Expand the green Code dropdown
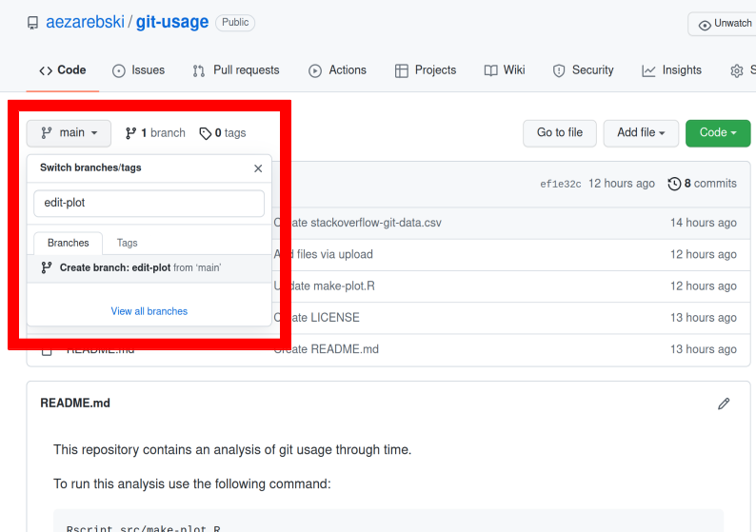Viewport: 756px width, 532px height. click(x=718, y=133)
